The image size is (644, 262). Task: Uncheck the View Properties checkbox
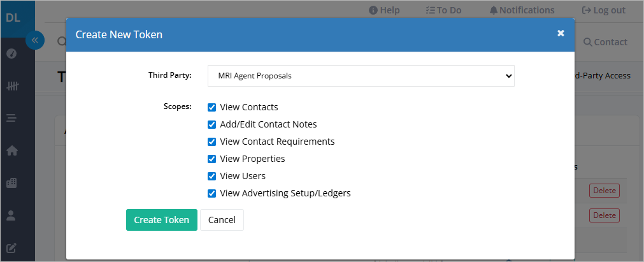(211, 159)
